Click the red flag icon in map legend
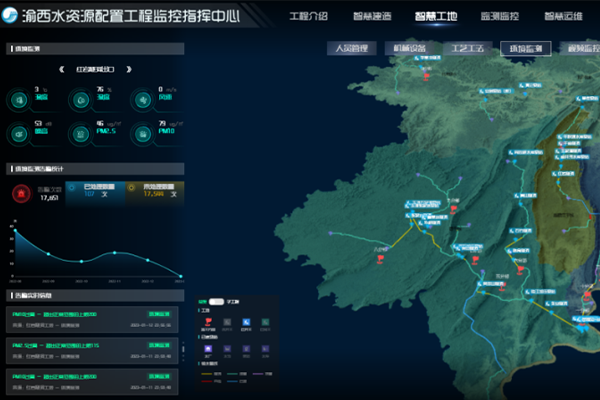 [x=207, y=320]
